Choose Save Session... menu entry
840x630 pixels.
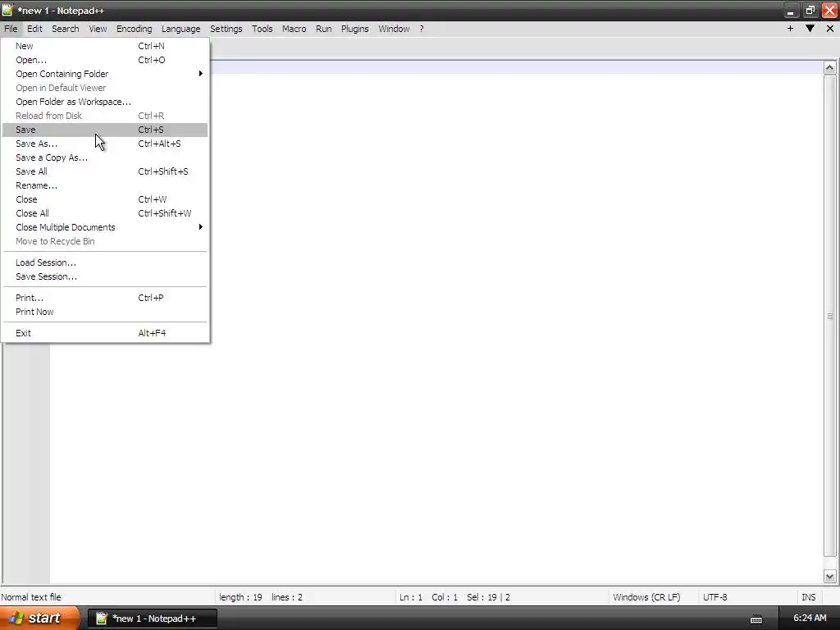pos(105,276)
